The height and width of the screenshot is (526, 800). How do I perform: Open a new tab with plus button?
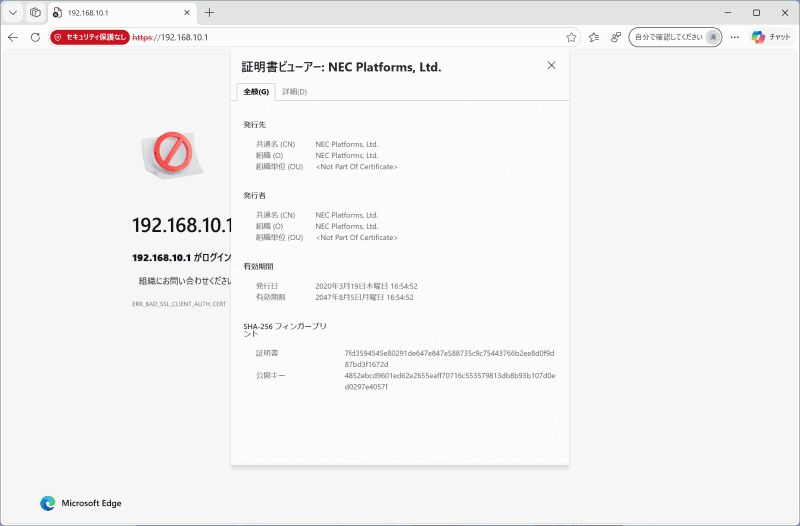(209, 13)
